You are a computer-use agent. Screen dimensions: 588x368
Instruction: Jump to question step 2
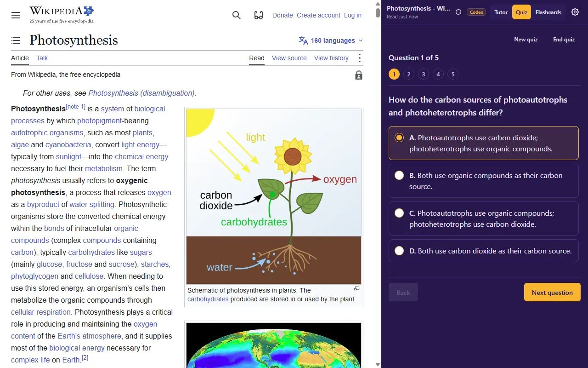point(409,74)
